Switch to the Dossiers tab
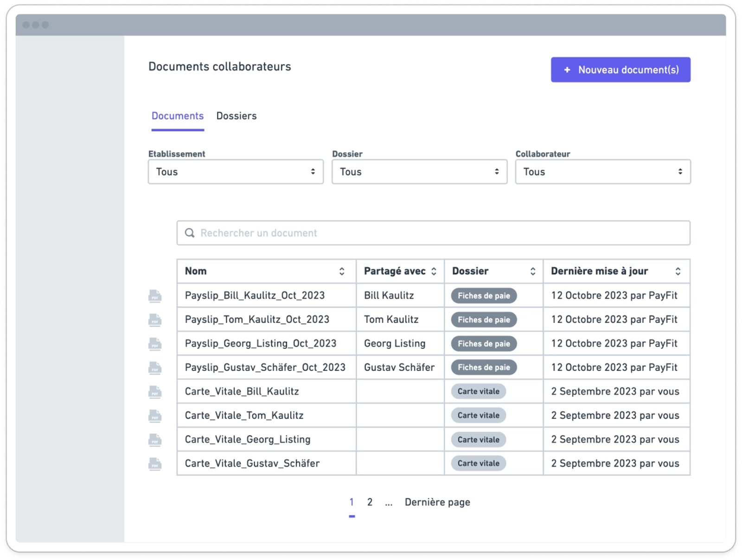Image resolution: width=742 pixels, height=560 pixels. [x=237, y=116]
